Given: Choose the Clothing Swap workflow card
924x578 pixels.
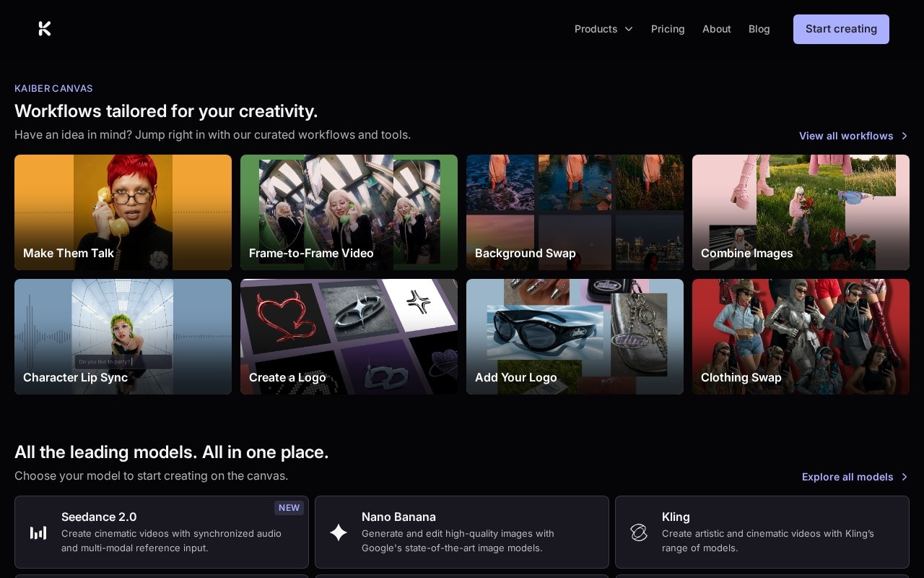Looking at the screenshot, I should click(x=801, y=337).
